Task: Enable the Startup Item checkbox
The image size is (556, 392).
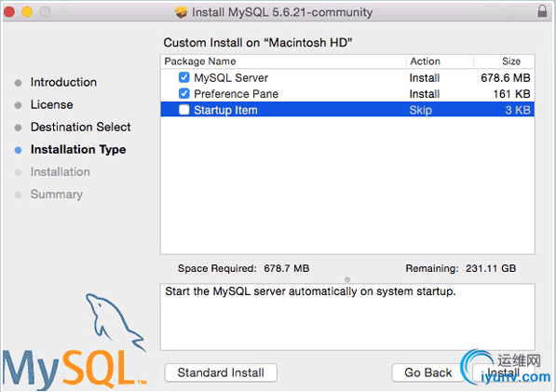Action: click(x=184, y=110)
